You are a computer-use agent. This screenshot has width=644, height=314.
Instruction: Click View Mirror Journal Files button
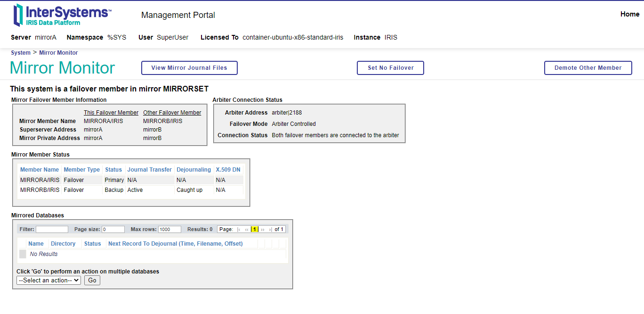189,68
